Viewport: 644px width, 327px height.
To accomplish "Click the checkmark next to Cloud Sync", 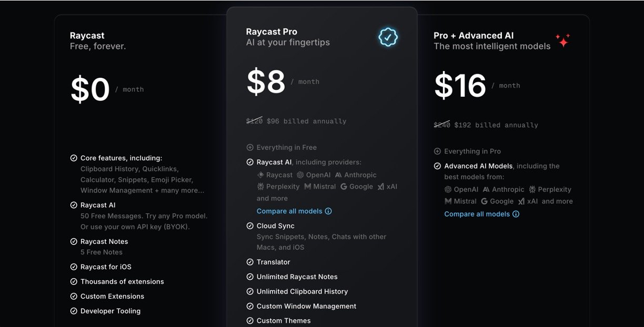I will [250, 226].
